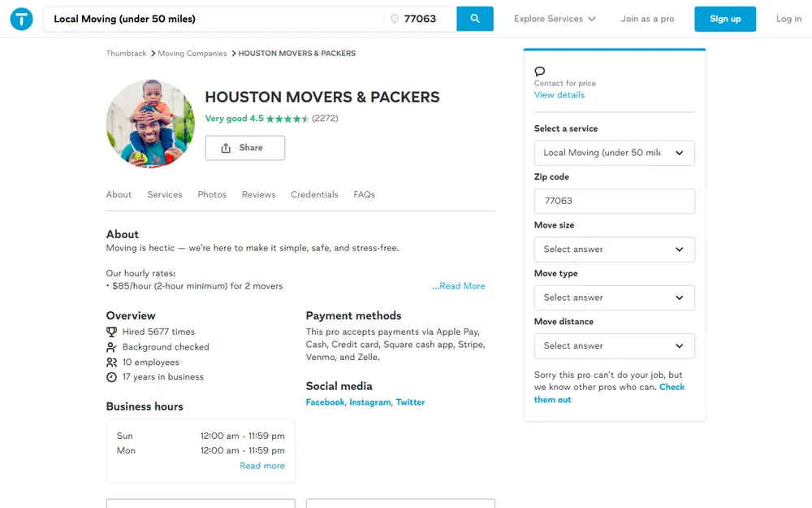Switch to the FAQs tab

[364, 194]
